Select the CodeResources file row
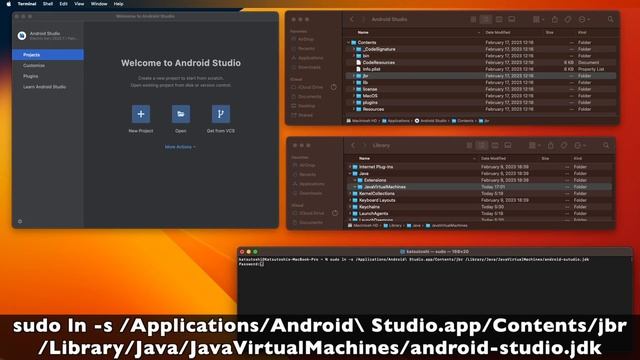The width and height of the screenshot is (640, 360). click(x=480, y=62)
